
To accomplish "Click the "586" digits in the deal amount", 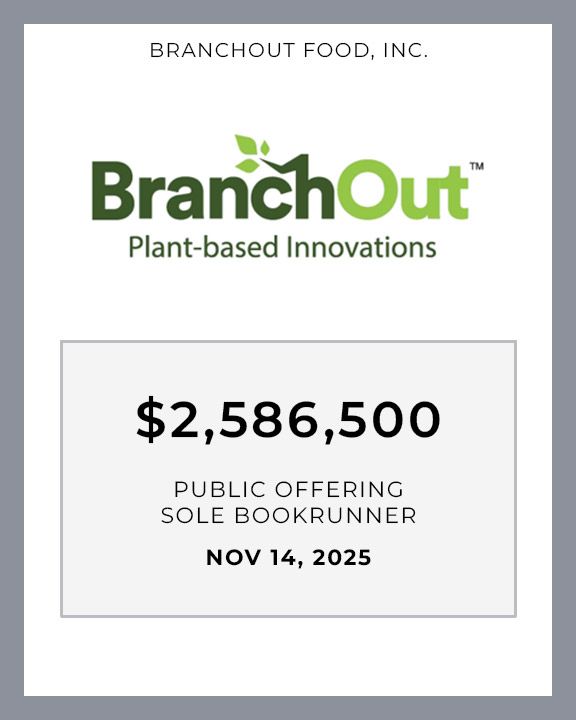I will 267,420.
